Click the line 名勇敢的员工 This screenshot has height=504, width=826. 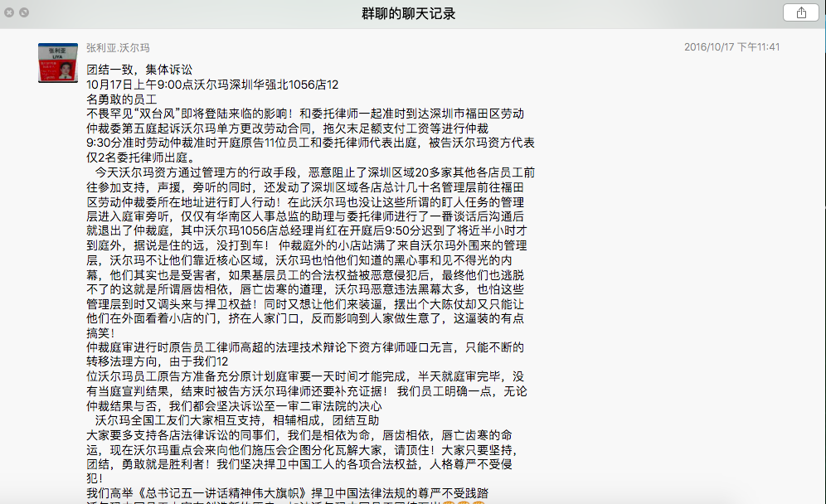[122, 99]
